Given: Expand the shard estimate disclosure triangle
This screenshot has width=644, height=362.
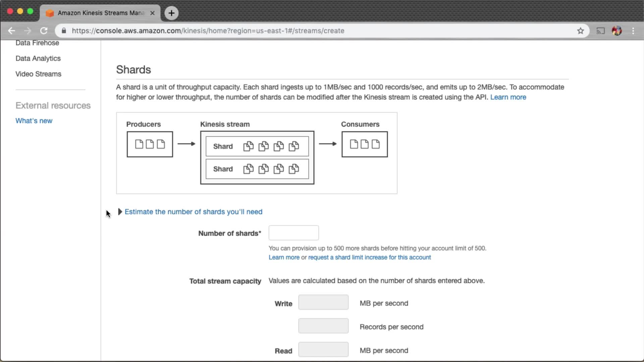Looking at the screenshot, I should pyautogui.click(x=120, y=212).
